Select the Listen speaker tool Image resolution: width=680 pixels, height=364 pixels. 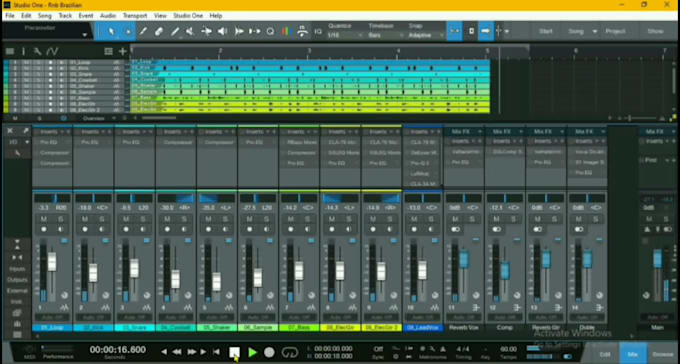point(222,31)
